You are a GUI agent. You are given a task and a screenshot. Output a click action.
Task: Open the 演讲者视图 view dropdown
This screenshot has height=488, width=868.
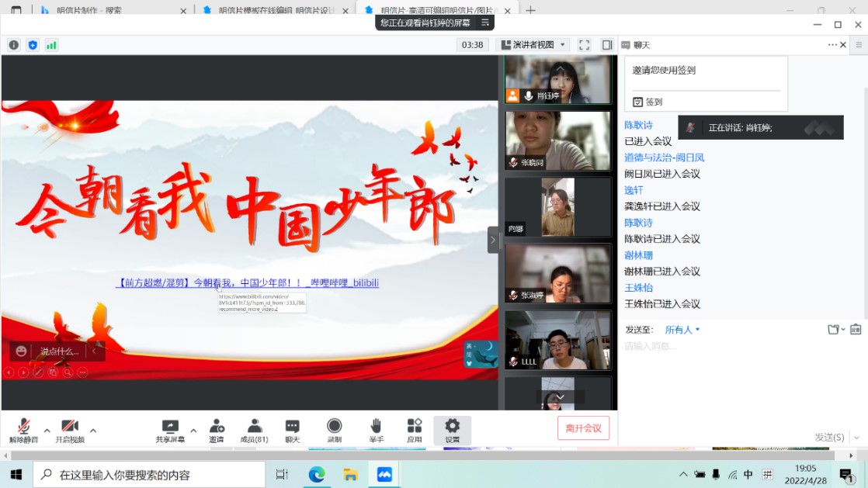pyautogui.click(x=533, y=45)
